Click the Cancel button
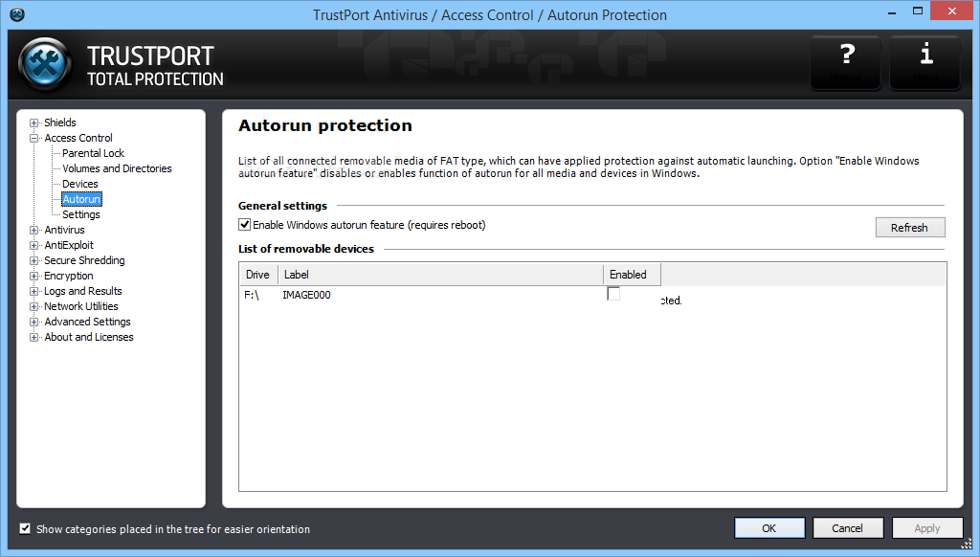This screenshot has width=980, height=557. coord(848,528)
